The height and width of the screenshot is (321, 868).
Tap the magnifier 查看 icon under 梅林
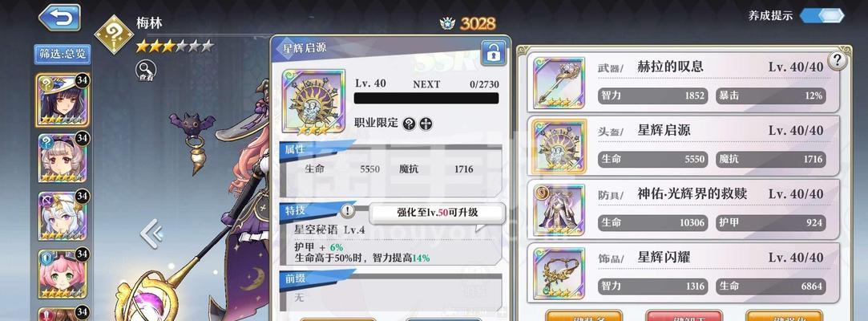[x=146, y=71]
